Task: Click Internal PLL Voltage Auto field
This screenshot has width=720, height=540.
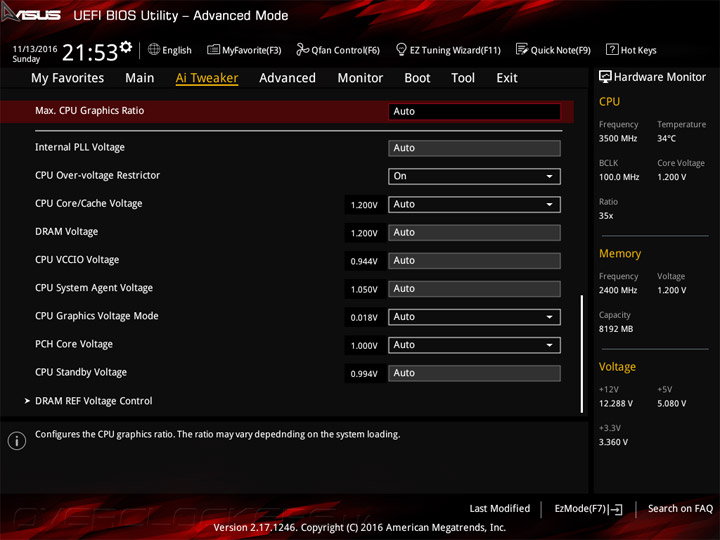Action: coord(474,148)
